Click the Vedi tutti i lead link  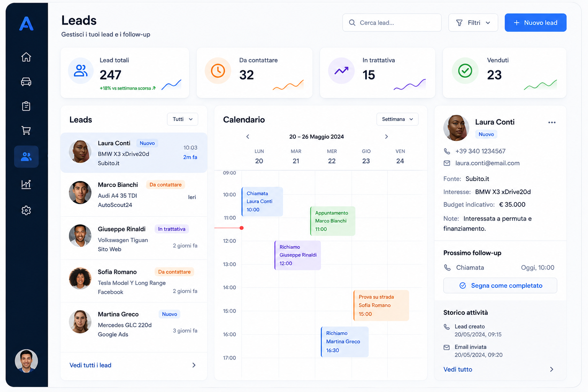[x=90, y=365]
